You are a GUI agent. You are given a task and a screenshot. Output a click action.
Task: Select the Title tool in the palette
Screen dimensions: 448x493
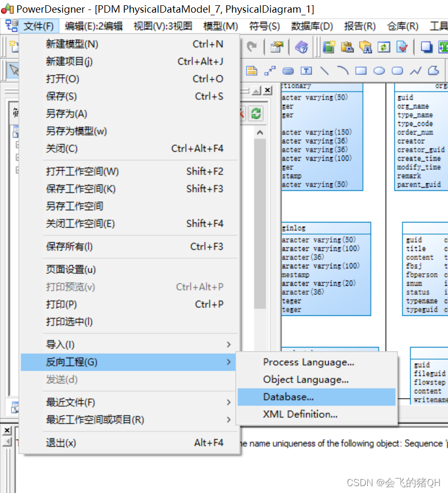pos(288,71)
